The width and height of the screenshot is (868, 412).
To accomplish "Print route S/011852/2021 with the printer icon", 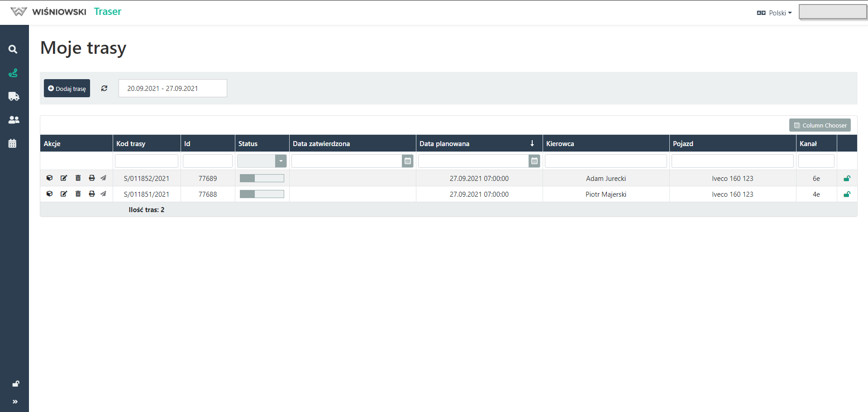I will (x=92, y=178).
